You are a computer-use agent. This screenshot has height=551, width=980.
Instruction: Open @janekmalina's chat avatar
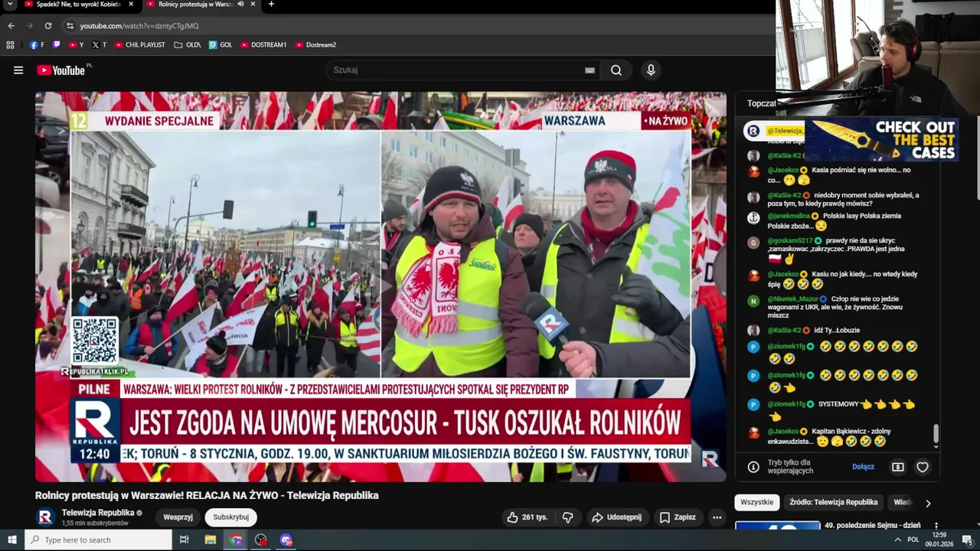click(753, 217)
